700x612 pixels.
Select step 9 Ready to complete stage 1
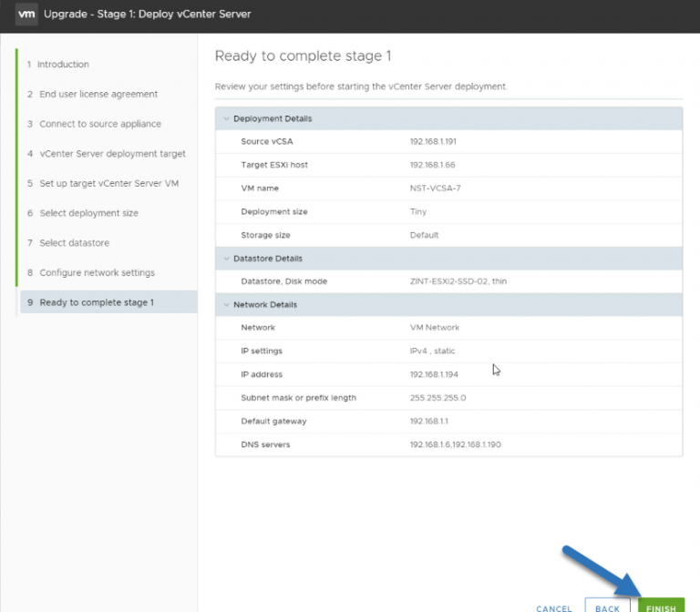point(108,302)
